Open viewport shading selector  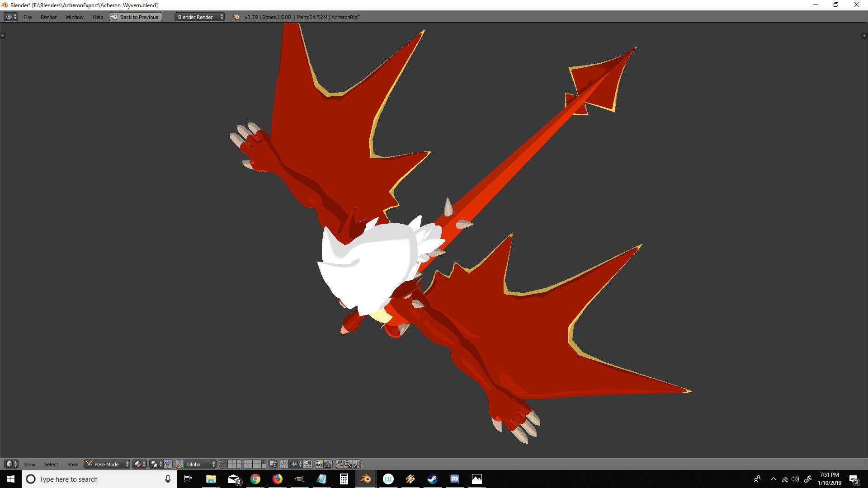pyautogui.click(x=140, y=464)
